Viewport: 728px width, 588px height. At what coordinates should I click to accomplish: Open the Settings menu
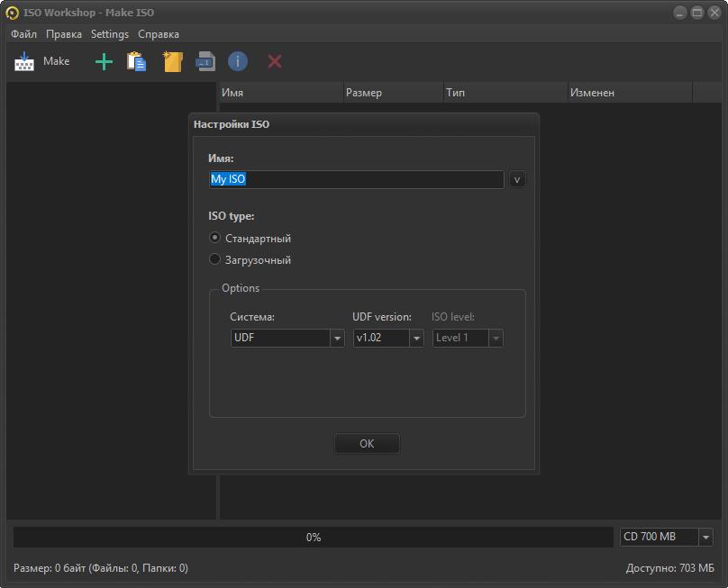[110, 34]
